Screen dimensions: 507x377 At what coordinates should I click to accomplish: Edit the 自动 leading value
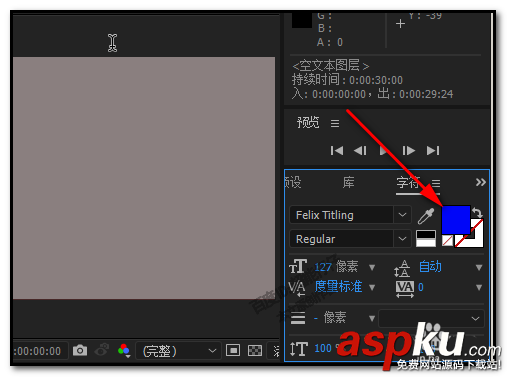[430, 267]
